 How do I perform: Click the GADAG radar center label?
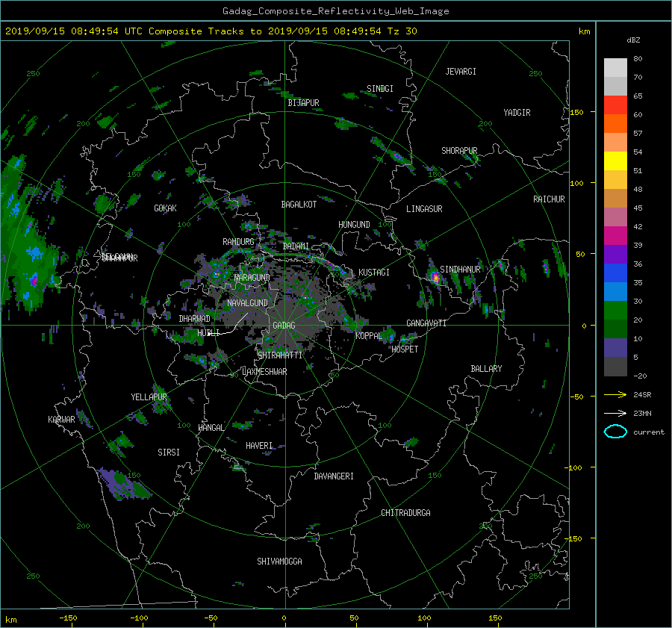click(284, 326)
